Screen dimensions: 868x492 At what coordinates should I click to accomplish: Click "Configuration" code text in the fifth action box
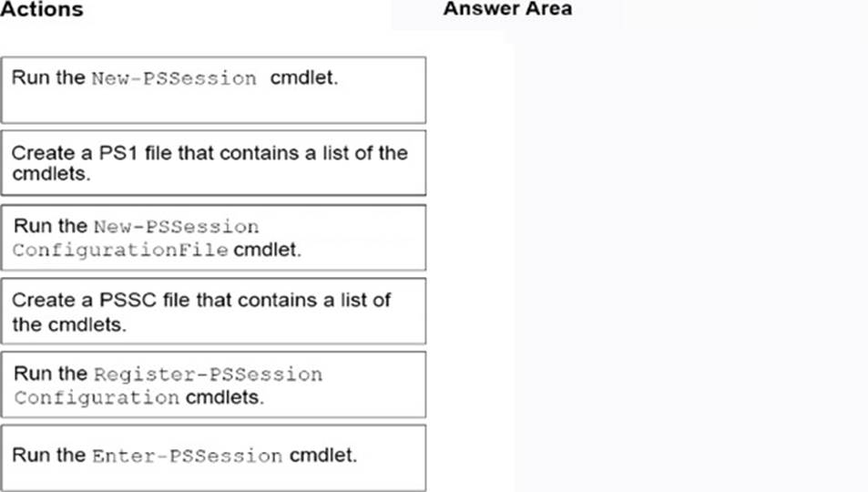tap(97, 398)
